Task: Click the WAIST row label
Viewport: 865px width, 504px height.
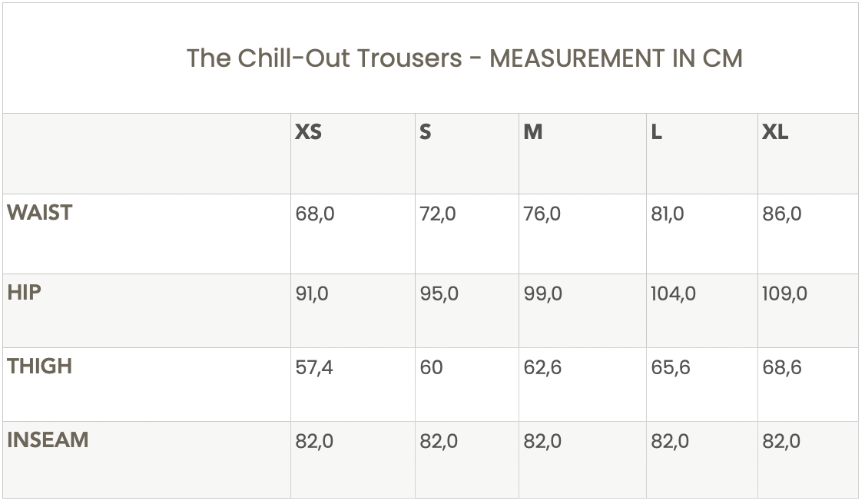Action: (40, 212)
